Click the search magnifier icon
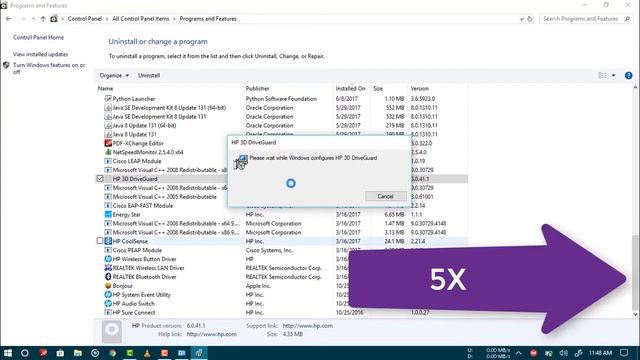 pyautogui.click(x=627, y=19)
